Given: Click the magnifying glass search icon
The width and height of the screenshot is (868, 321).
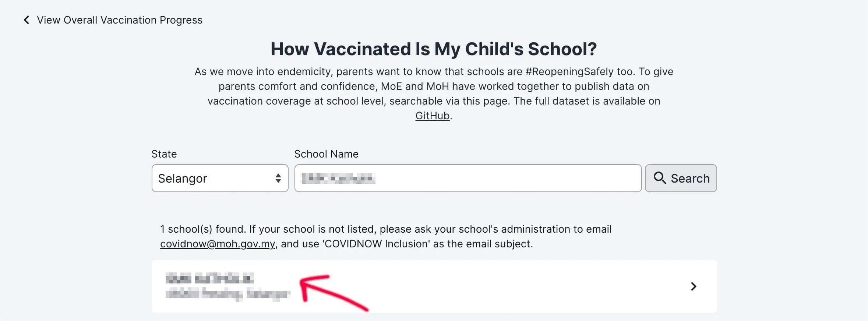Looking at the screenshot, I should tap(659, 178).
